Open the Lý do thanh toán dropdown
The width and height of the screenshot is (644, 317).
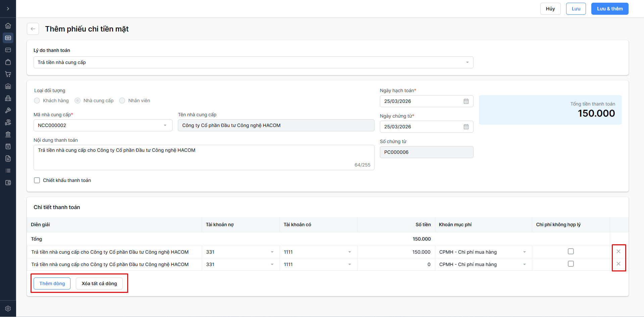coord(253,62)
